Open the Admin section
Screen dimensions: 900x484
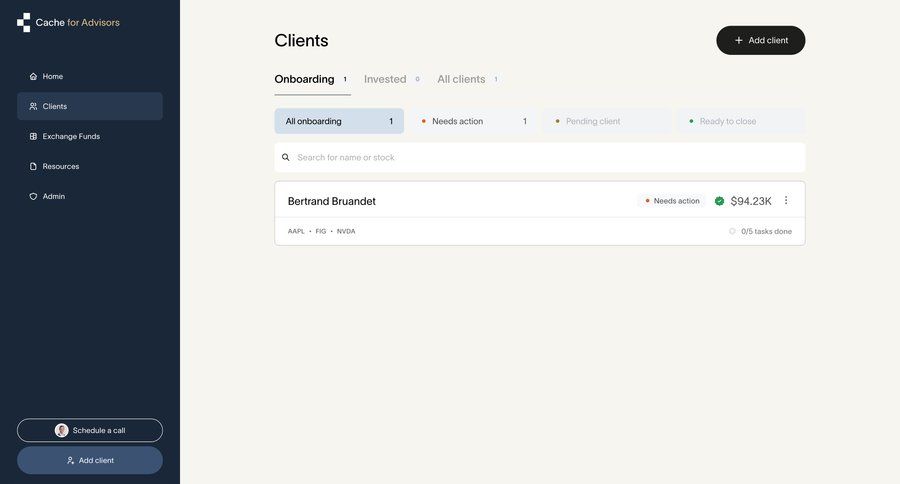coord(90,196)
